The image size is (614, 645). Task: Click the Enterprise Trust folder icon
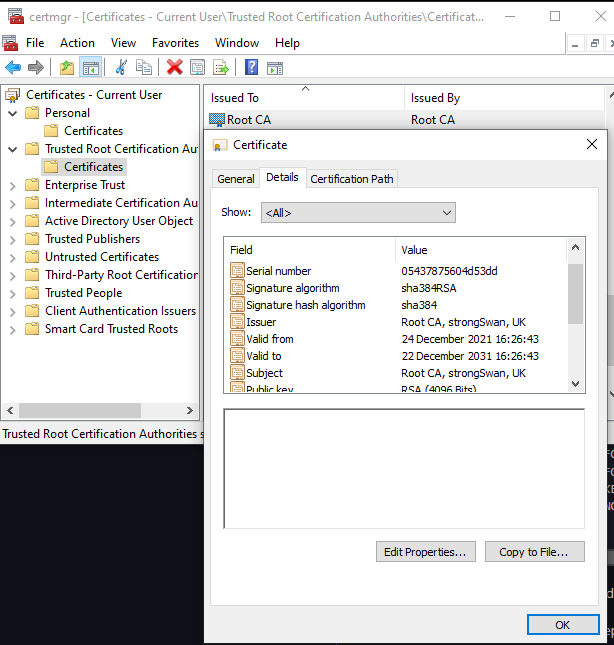(32, 185)
